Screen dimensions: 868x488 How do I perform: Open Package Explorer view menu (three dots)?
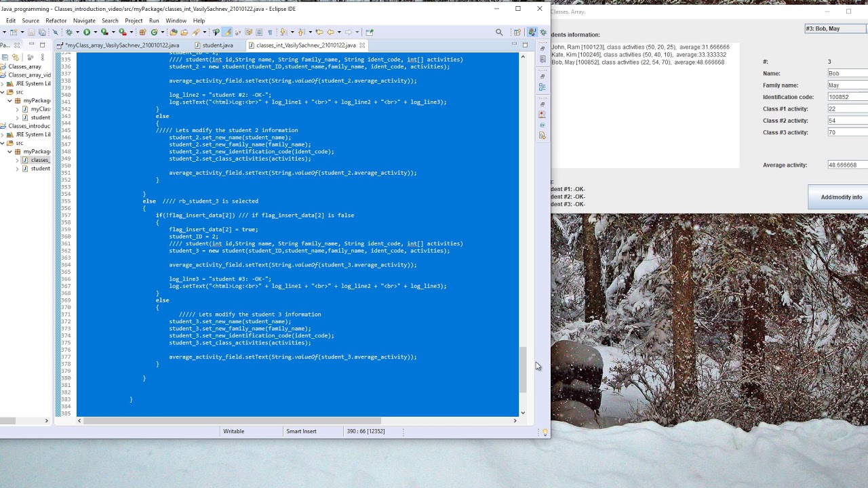tap(42, 57)
